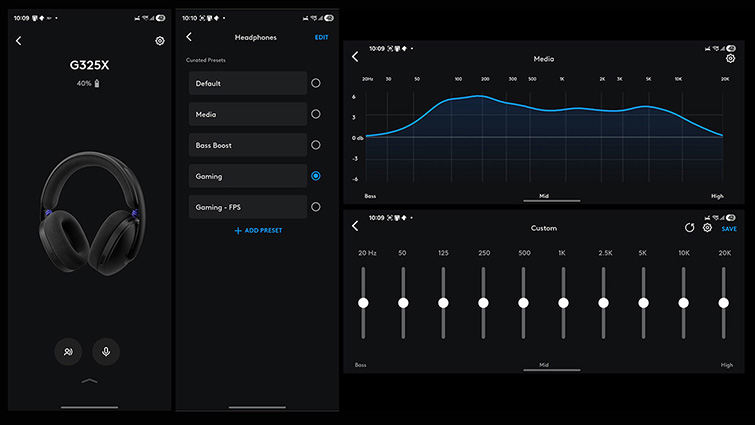Choose the Media preset row
The image size is (755, 425).
pos(247,114)
